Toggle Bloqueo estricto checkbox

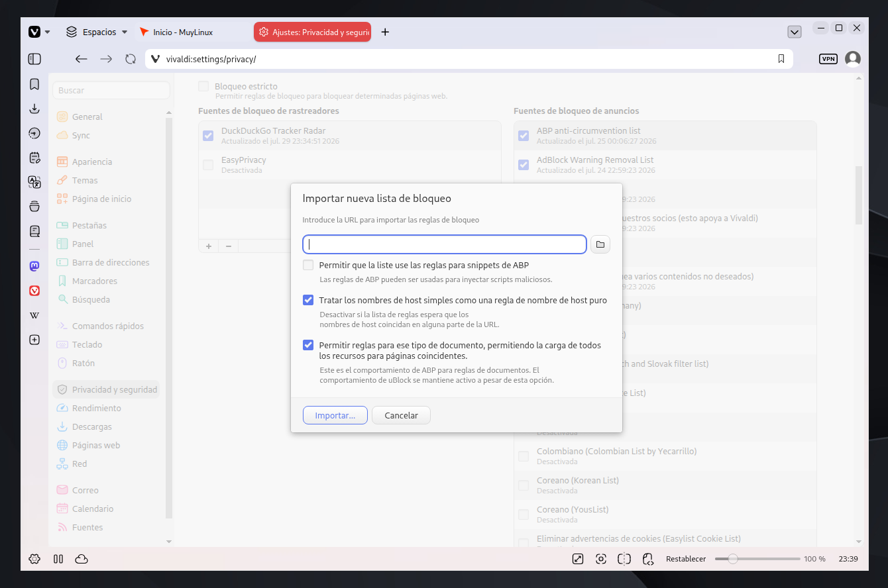(203, 86)
